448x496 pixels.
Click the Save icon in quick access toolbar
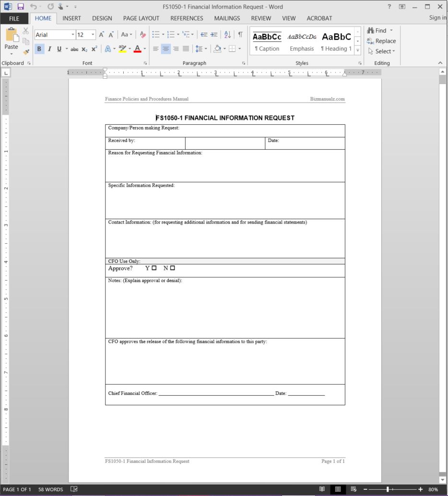point(21,7)
